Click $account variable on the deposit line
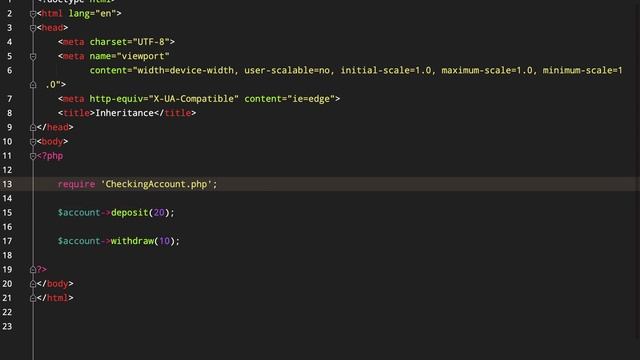Image resolution: width=640 pixels, height=360 pixels. pos(79,213)
